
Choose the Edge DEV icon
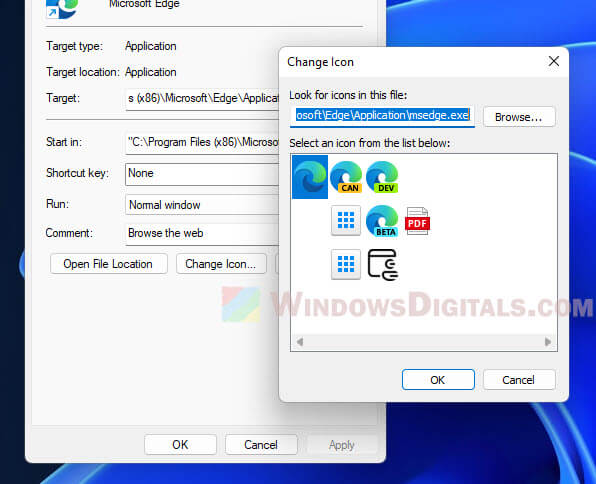point(382,177)
